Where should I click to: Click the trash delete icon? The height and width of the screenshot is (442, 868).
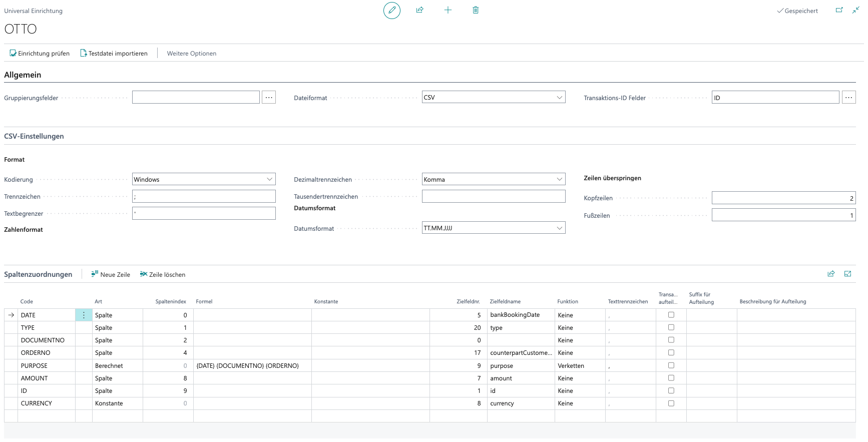pos(476,10)
